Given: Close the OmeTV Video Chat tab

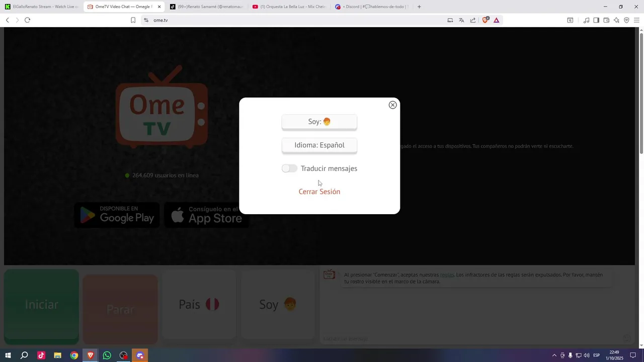Looking at the screenshot, I should tap(159, 7).
